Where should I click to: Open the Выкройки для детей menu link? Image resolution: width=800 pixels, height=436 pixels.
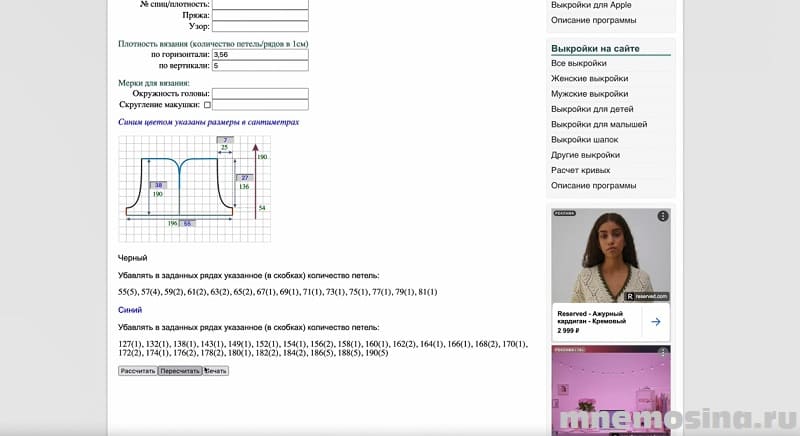592,109
